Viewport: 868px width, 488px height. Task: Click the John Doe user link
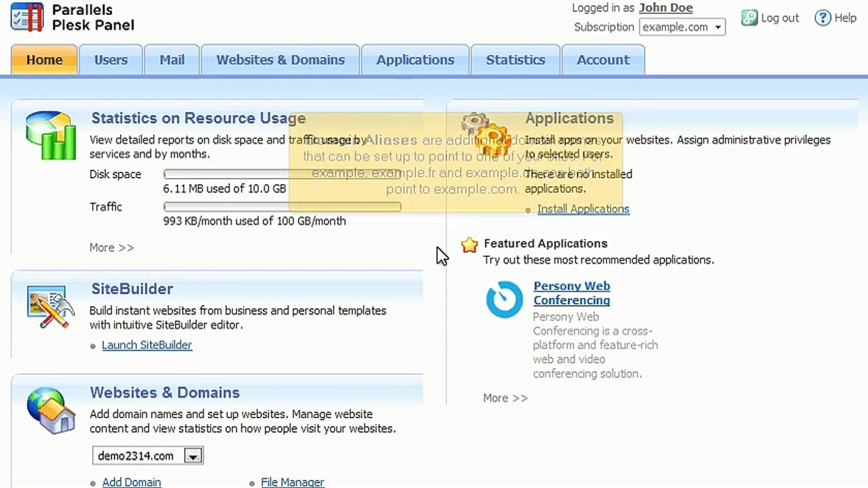tap(665, 8)
